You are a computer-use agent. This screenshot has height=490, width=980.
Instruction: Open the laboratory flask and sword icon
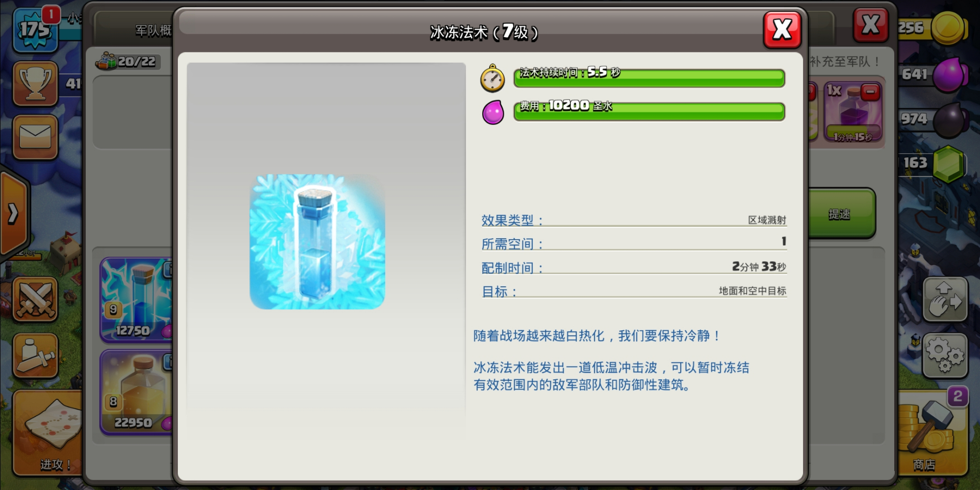(x=35, y=356)
